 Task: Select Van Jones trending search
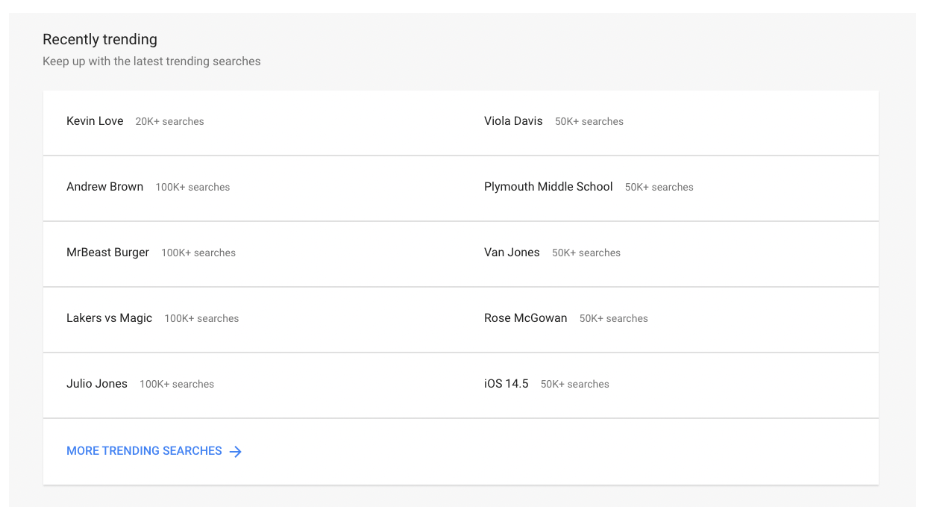[512, 253]
